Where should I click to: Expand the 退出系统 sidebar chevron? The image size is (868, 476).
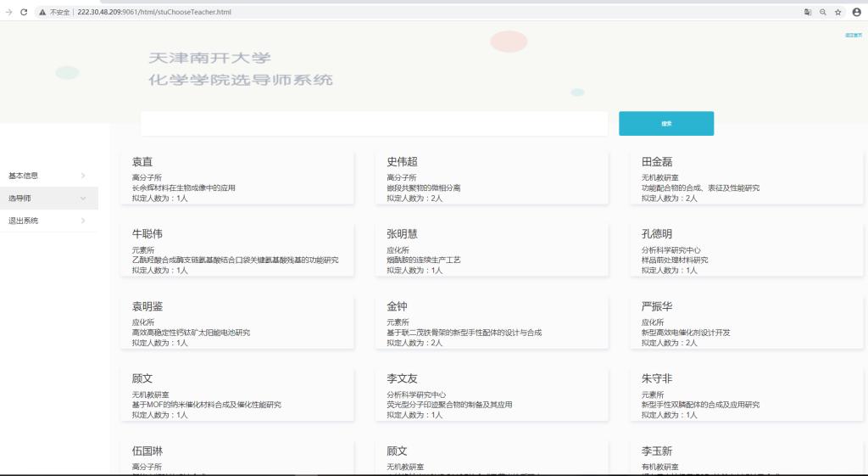(82, 221)
